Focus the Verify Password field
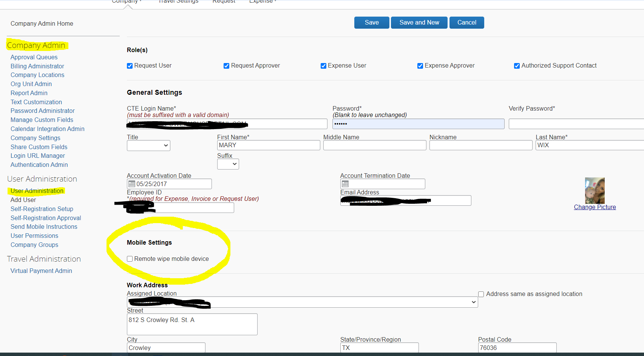Viewport: 644px width, 356px height. (x=576, y=124)
